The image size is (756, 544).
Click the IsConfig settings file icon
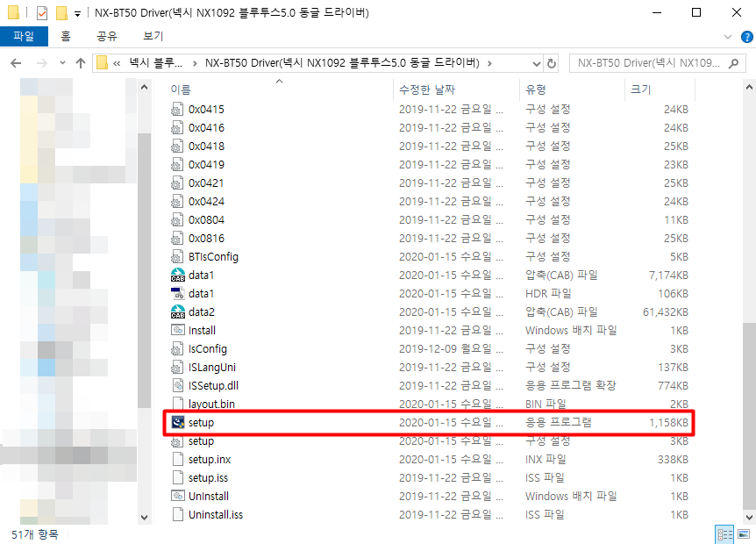(x=177, y=348)
